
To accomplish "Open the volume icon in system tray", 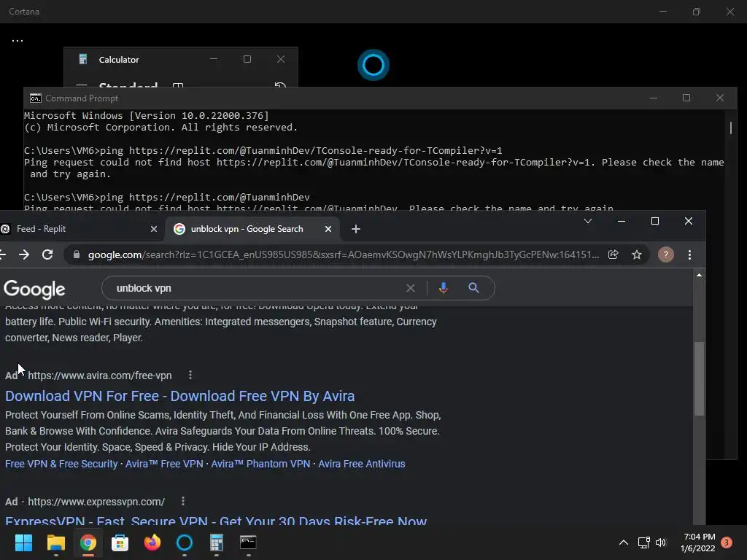I will [x=661, y=542].
